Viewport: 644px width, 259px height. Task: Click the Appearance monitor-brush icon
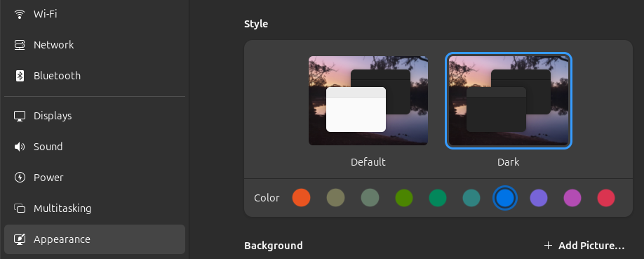[x=20, y=239]
